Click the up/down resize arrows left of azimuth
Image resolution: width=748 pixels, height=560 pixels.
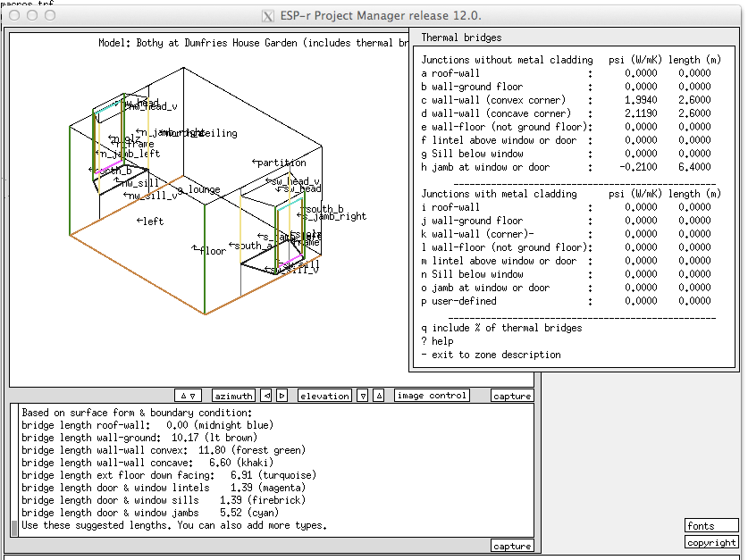point(189,396)
